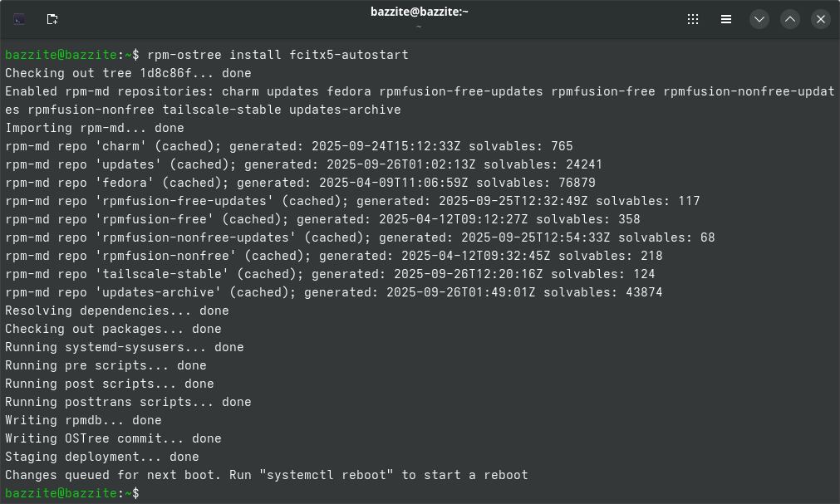Click the terminal app icon in the header
Viewport: 840px width, 504px height.
19,18
